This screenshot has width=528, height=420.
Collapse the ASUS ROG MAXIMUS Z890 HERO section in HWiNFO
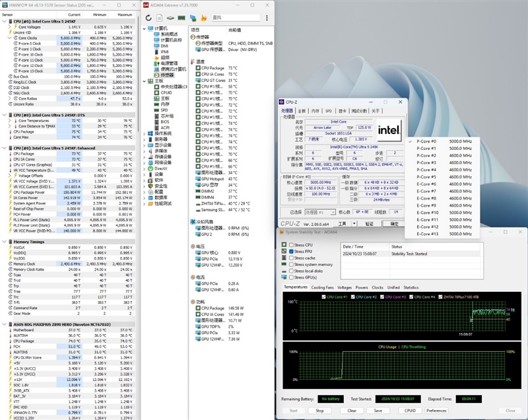5,324
